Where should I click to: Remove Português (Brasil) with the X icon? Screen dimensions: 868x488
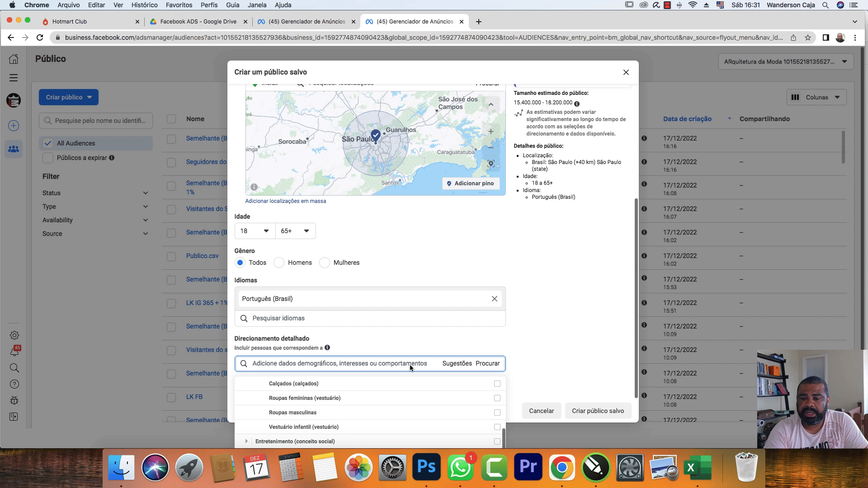(x=494, y=299)
